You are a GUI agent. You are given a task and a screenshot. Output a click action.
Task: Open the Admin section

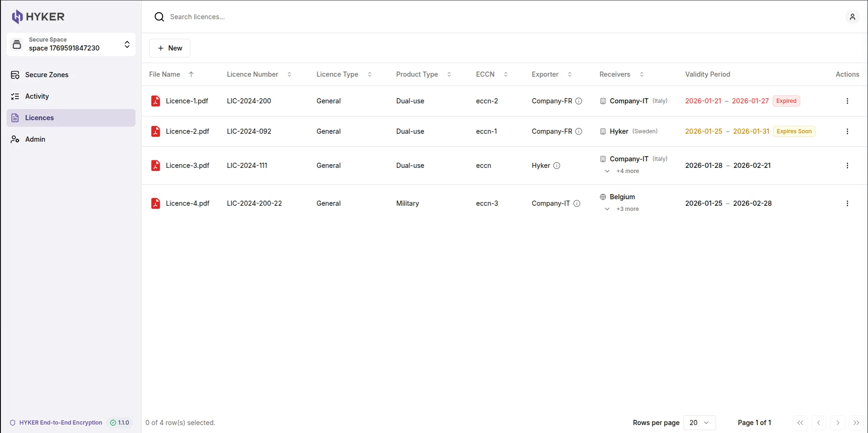tap(35, 139)
